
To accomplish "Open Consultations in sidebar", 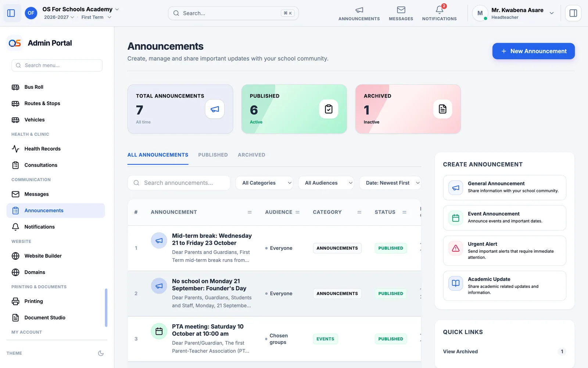I will pyautogui.click(x=56, y=165).
